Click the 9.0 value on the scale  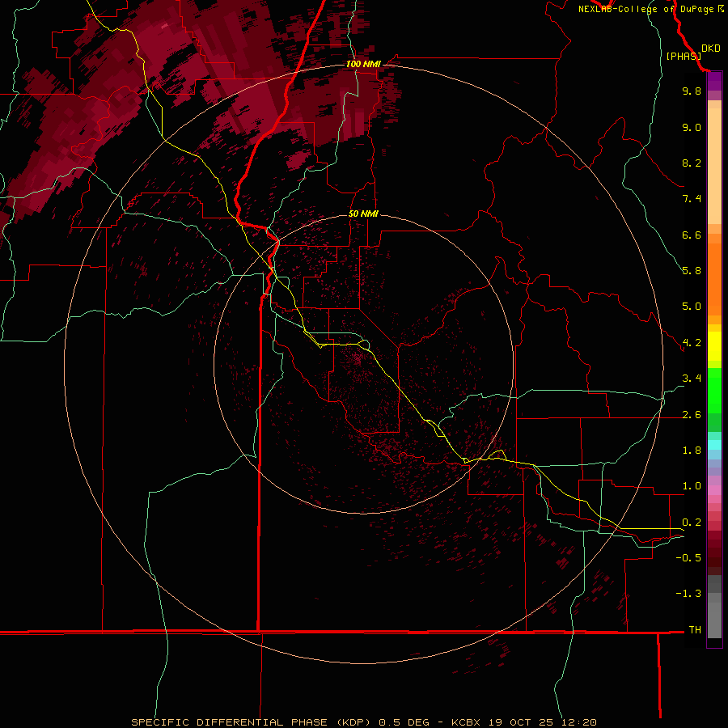(692, 127)
